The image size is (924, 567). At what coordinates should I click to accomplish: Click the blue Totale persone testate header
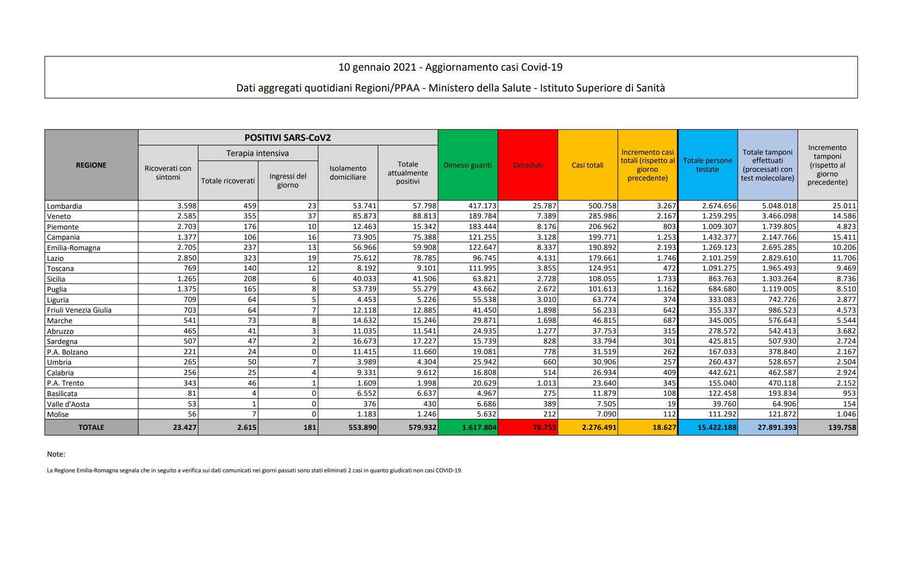[x=707, y=165]
